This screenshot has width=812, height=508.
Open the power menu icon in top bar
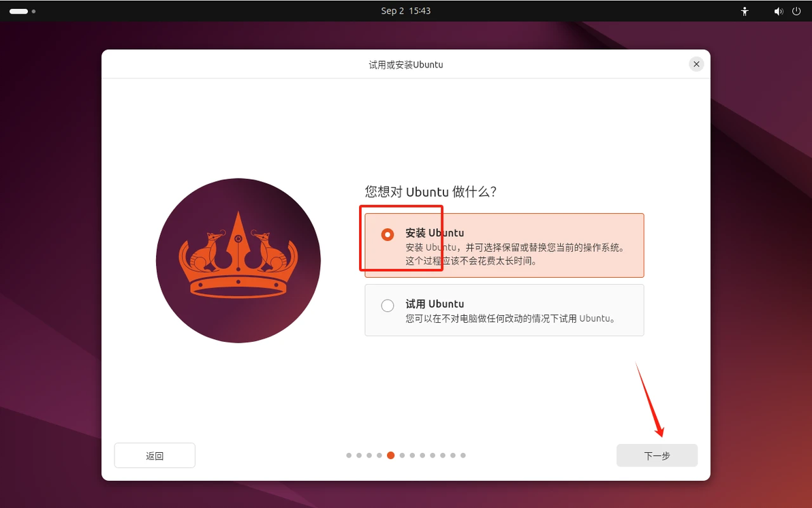click(796, 11)
